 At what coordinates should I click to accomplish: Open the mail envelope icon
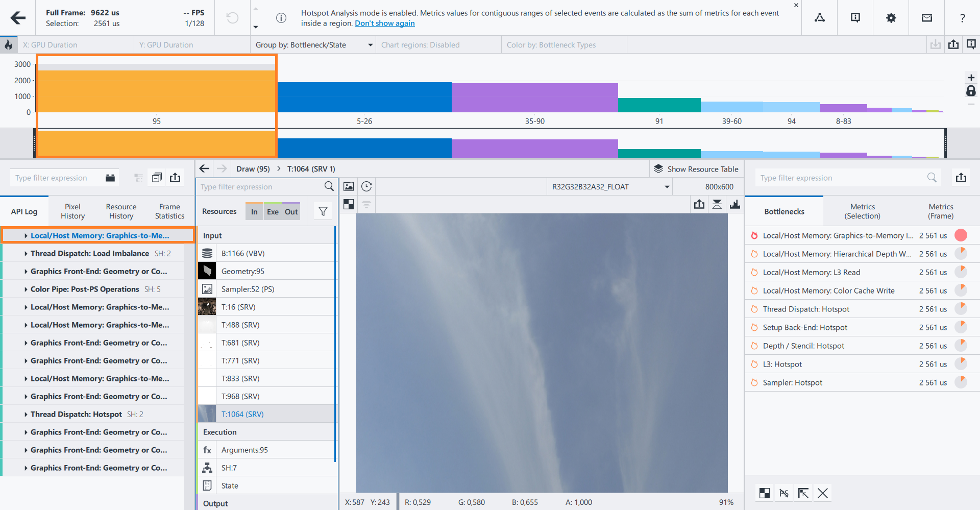(x=927, y=18)
